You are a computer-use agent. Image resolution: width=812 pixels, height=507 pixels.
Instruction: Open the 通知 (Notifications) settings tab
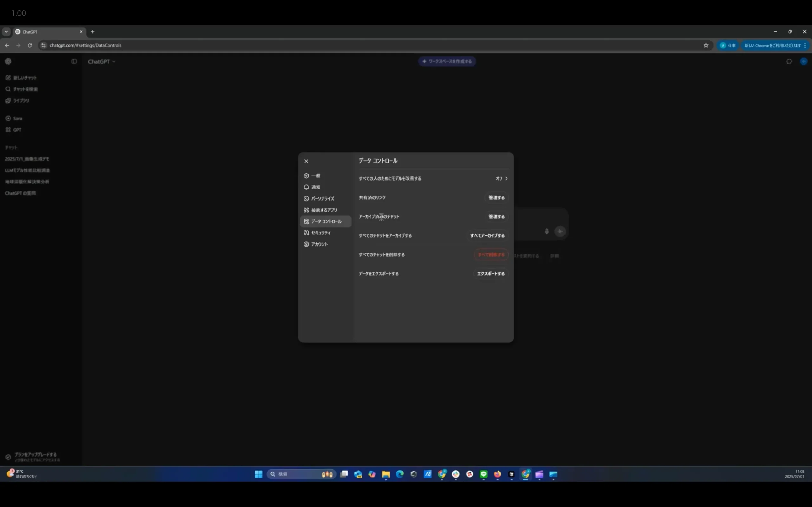(315, 187)
